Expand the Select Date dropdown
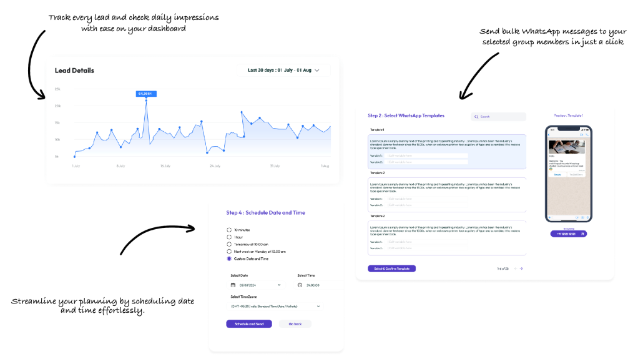 [x=279, y=285]
